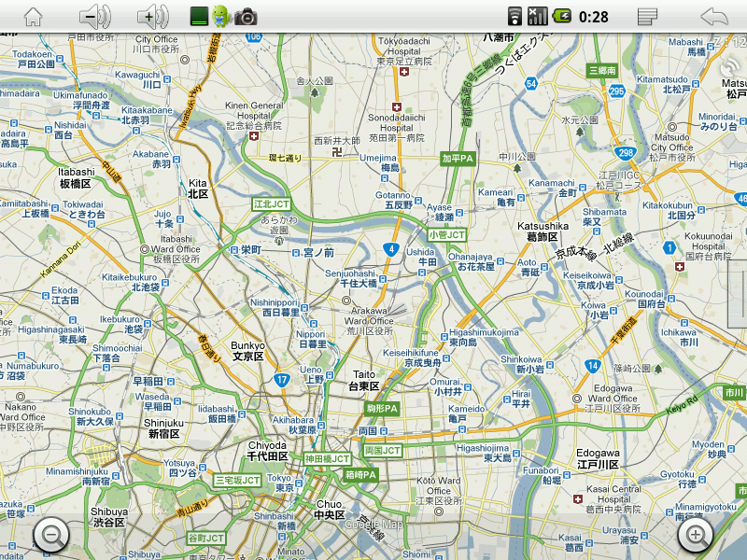Tap the Shibuya 渋谷区 ward label
The height and width of the screenshot is (560, 747).
[x=109, y=517]
